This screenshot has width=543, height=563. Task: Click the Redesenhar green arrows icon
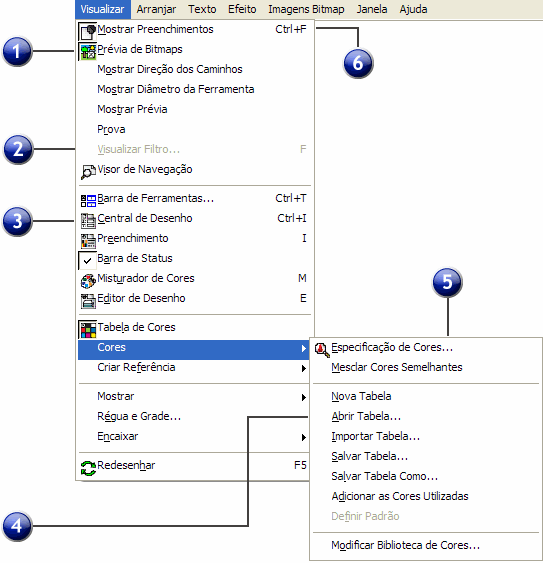(88, 467)
